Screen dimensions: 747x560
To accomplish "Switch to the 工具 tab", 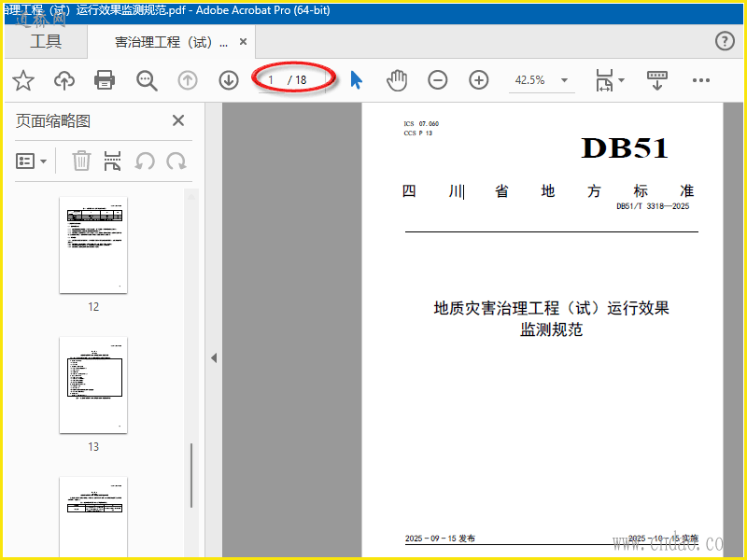I will (x=46, y=41).
